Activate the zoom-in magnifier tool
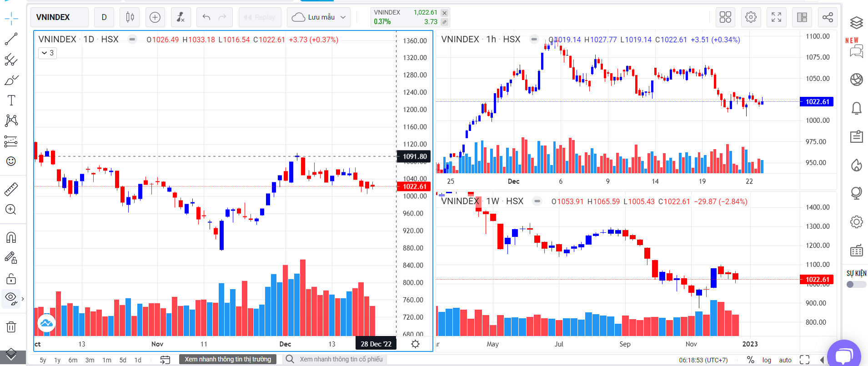The image size is (868, 366). [x=11, y=209]
